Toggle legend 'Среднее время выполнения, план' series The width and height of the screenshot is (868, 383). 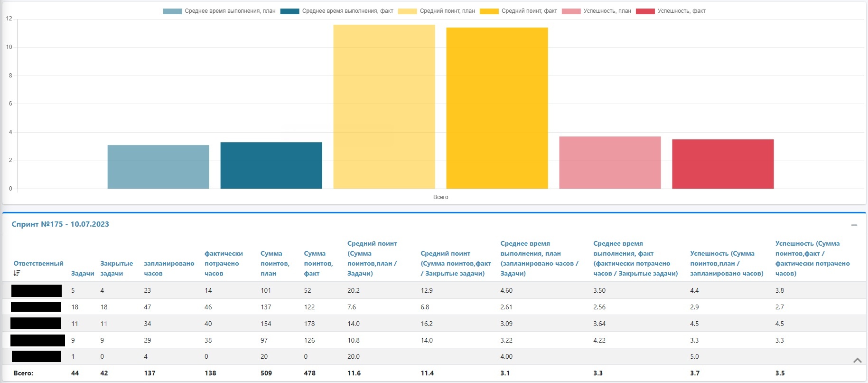coord(219,11)
